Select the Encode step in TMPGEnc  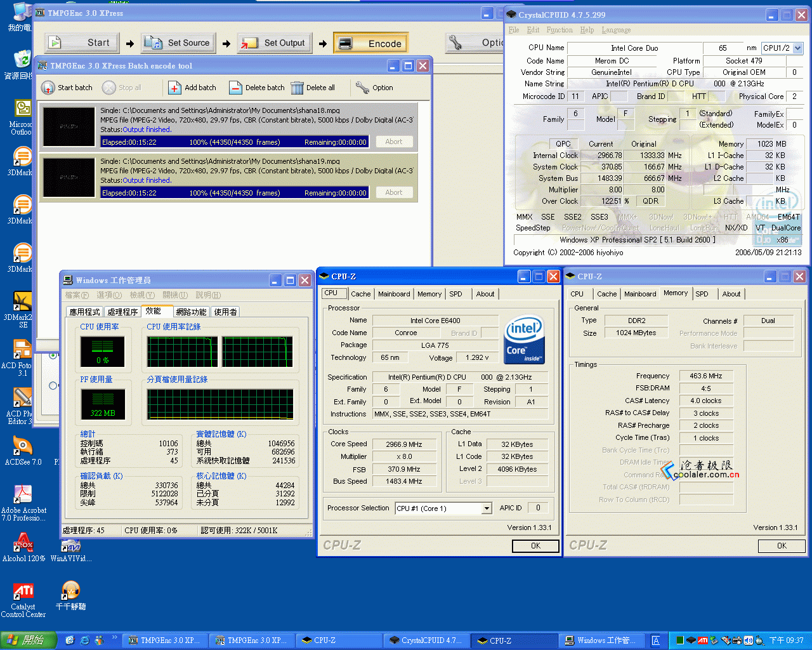pos(370,43)
